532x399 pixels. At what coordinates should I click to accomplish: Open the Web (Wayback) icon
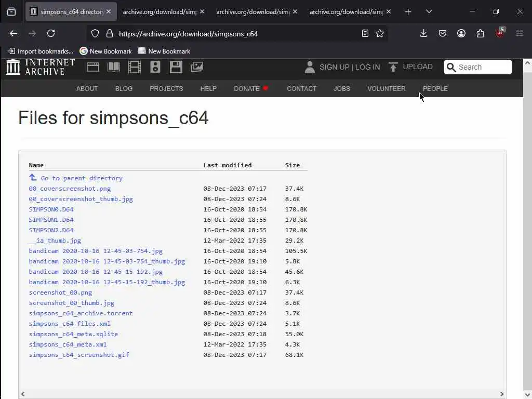[x=93, y=67]
